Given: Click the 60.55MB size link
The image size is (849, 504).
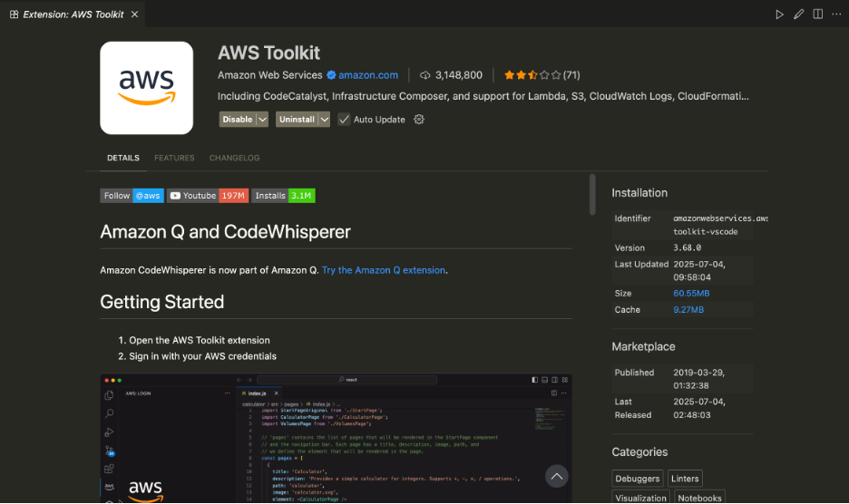Looking at the screenshot, I should point(691,294).
